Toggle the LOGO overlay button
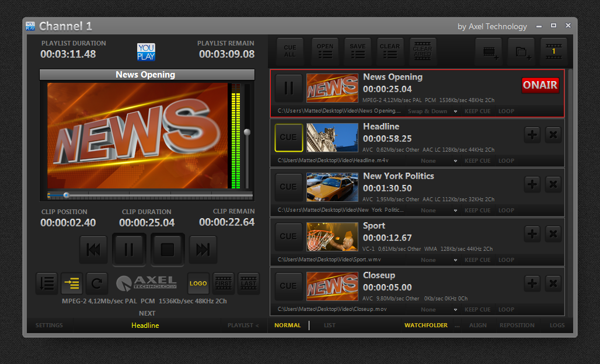Viewport: 600px width, 364px height. 198,283
